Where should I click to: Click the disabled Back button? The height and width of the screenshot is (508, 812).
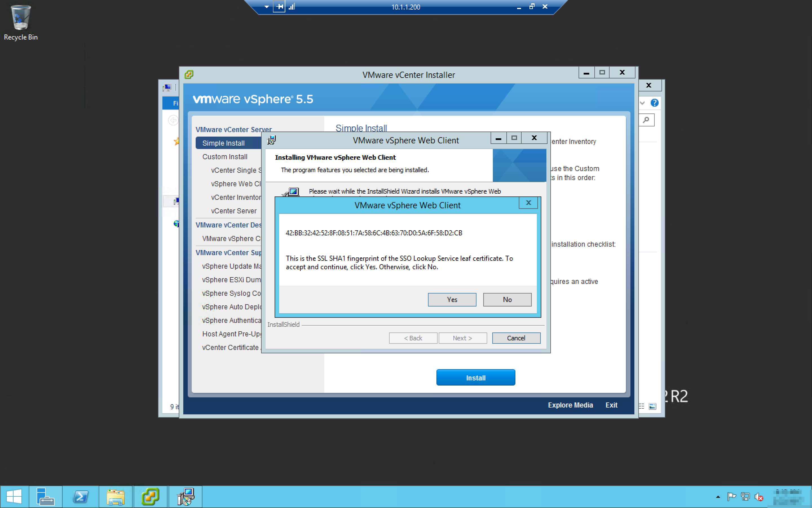click(x=413, y=338)
